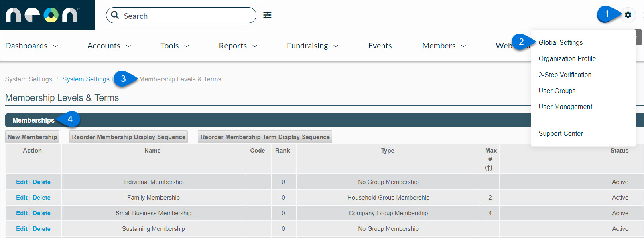The width and height of the screenshot is (644, 238).
Task: Click the Memberships section header
Action: coord(33,120)
